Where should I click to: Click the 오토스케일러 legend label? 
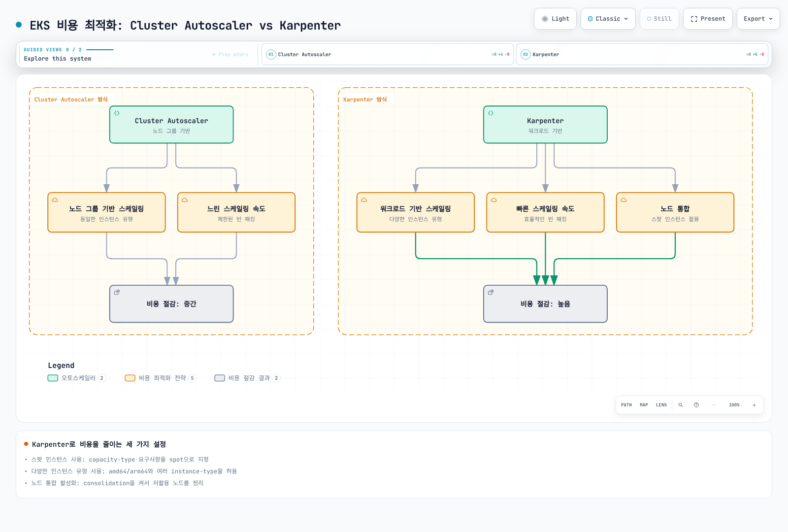tap(78, 378)
